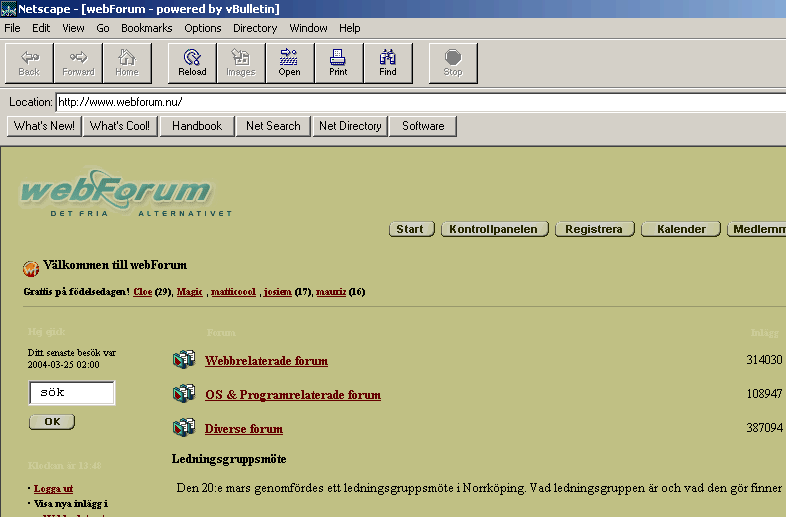Open the Edit menu

click(41, 28)
